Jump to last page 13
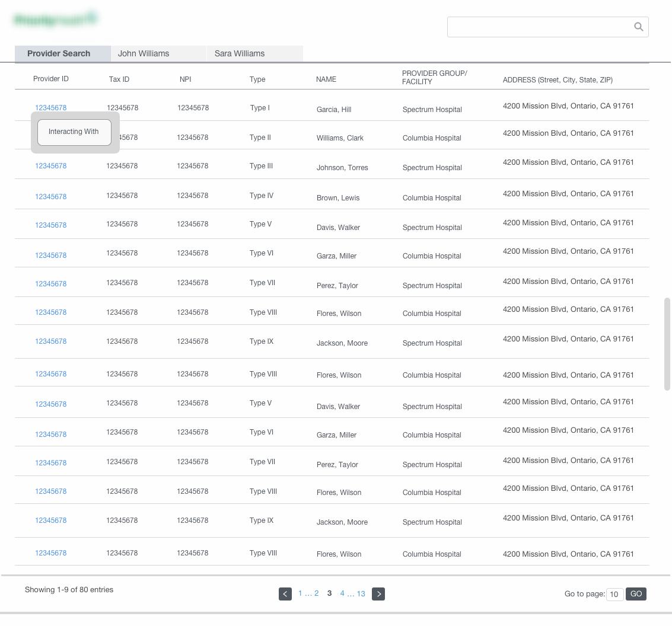Screen dimensions: 672x626 pyautogui.click(x=361, y=593)
